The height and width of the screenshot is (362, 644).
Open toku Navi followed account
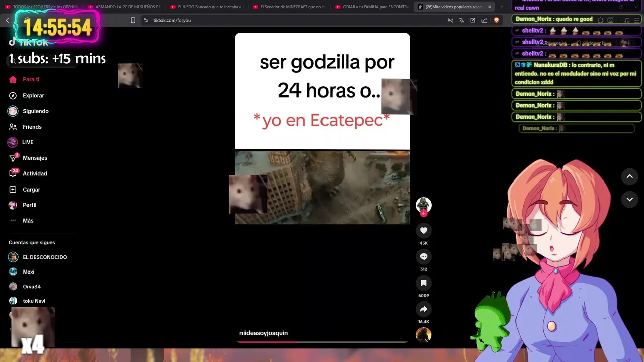point(27,301)
